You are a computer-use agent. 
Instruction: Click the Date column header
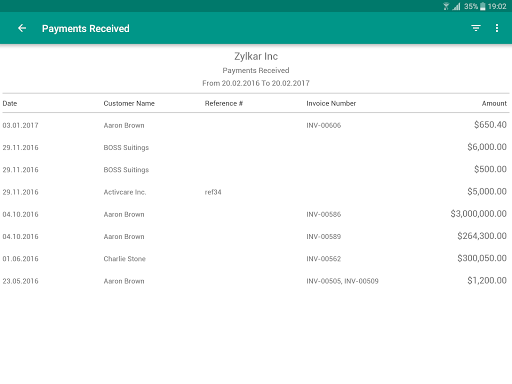[x=10, y=103]
